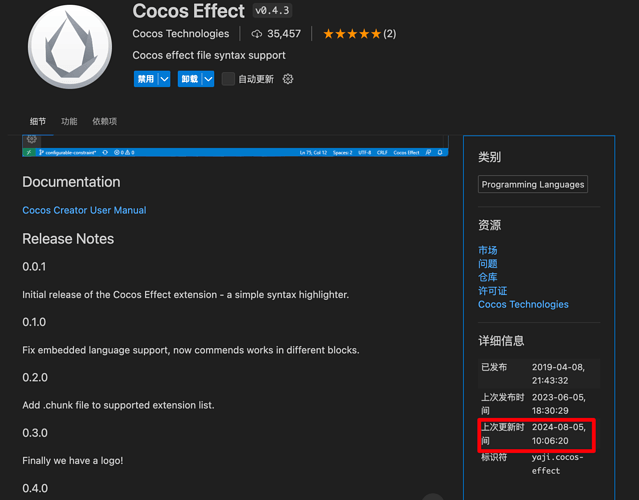Open Cocos Technologies link under 资源

[523, 304]
